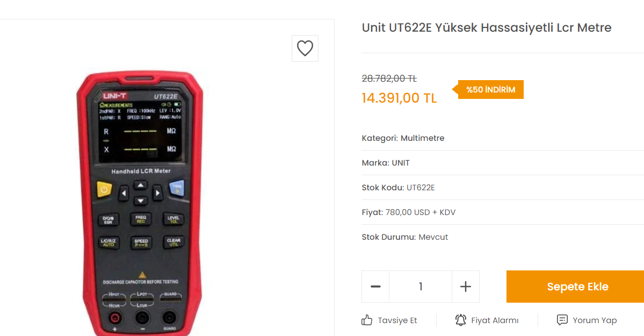This screenshot has height=336, width=644.
Task: Click the Yorum Yap text link
Action: [595, 320]
